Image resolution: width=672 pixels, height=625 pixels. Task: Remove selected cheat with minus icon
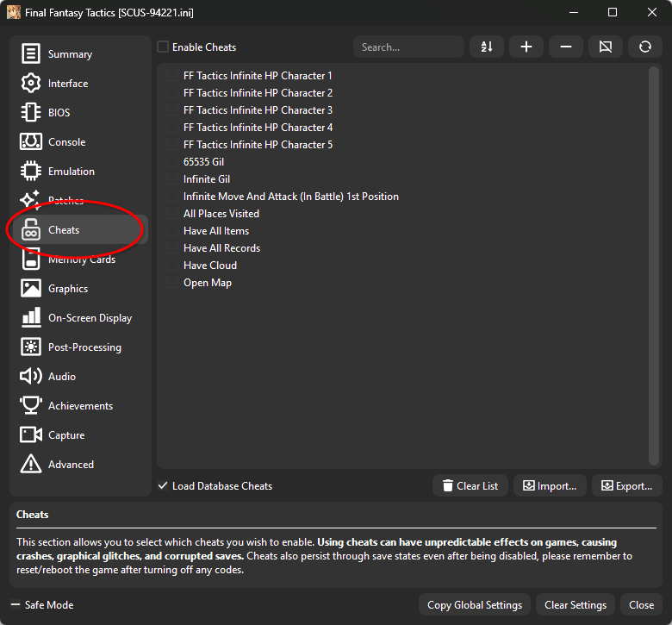tap(566, 47)
